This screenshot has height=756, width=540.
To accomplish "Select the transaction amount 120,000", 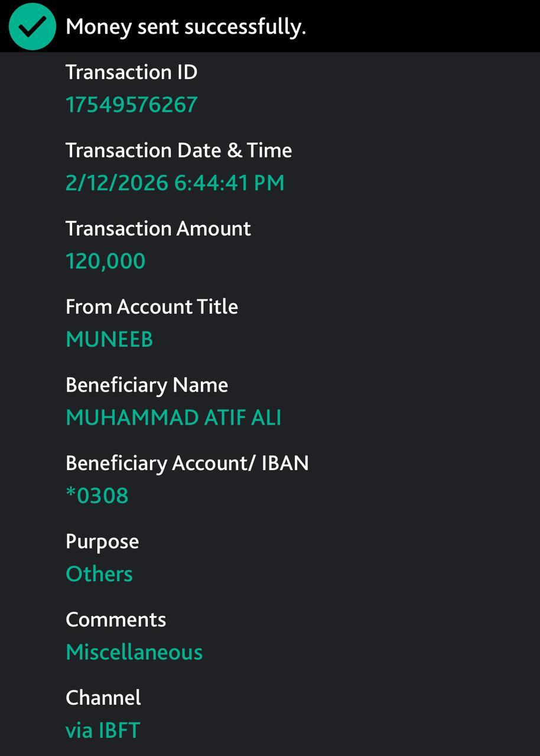I will (x=105, y=261).
